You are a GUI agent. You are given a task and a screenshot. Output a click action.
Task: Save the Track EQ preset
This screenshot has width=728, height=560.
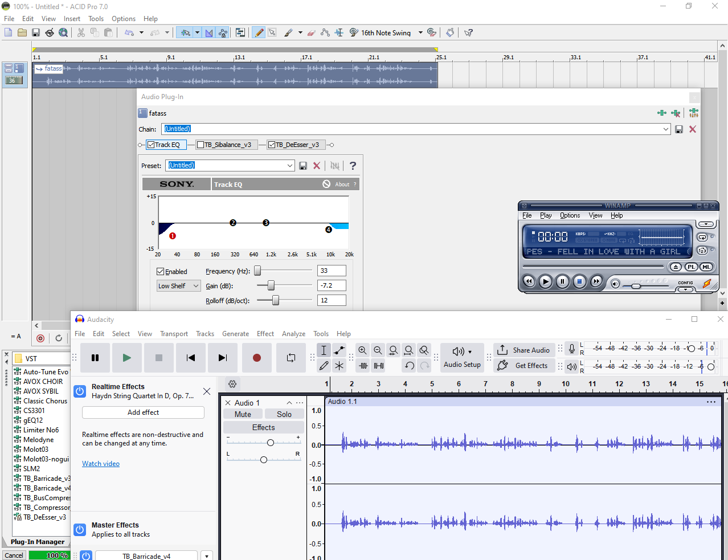pyautogui.click(x=303, y=166)
